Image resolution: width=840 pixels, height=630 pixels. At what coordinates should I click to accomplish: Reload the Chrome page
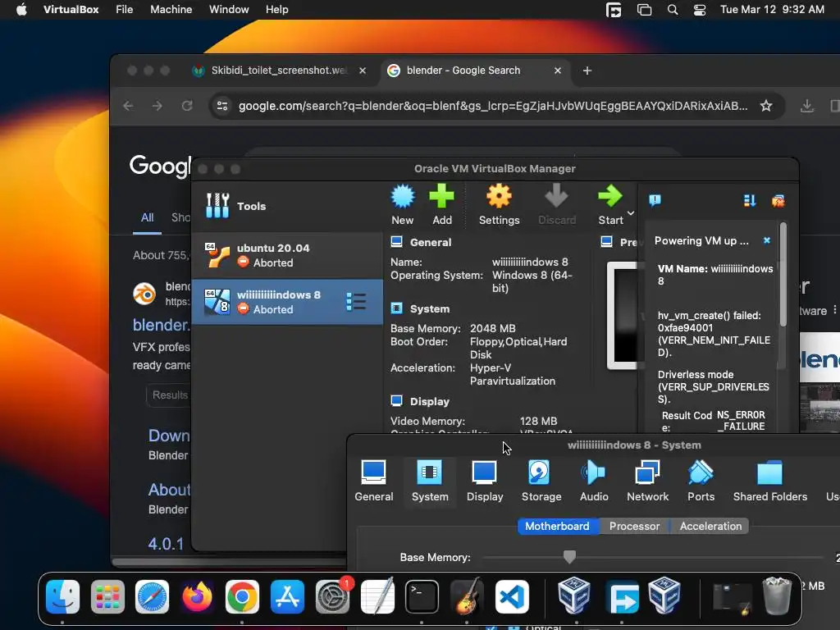186,106
